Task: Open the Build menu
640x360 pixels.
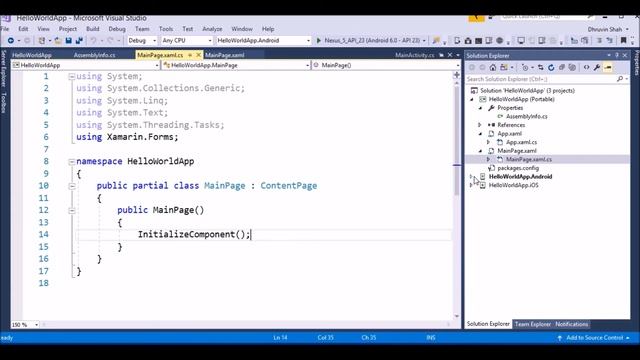Action: (93, 29)
